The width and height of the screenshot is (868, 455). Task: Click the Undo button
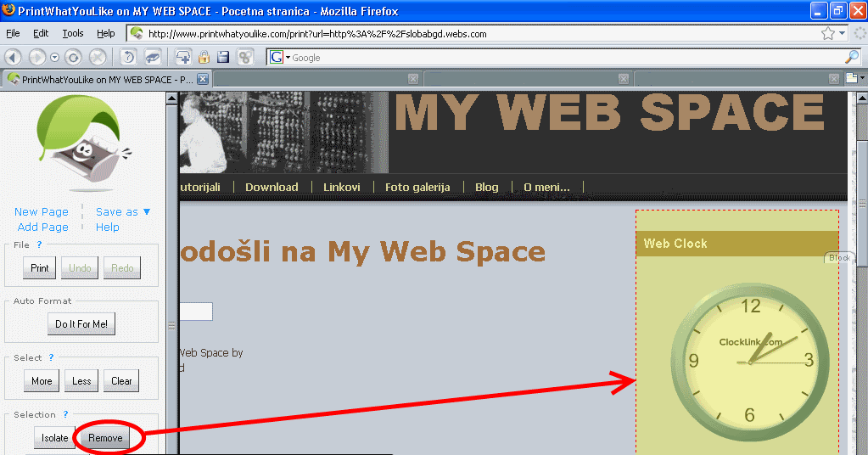coord(80,268)
